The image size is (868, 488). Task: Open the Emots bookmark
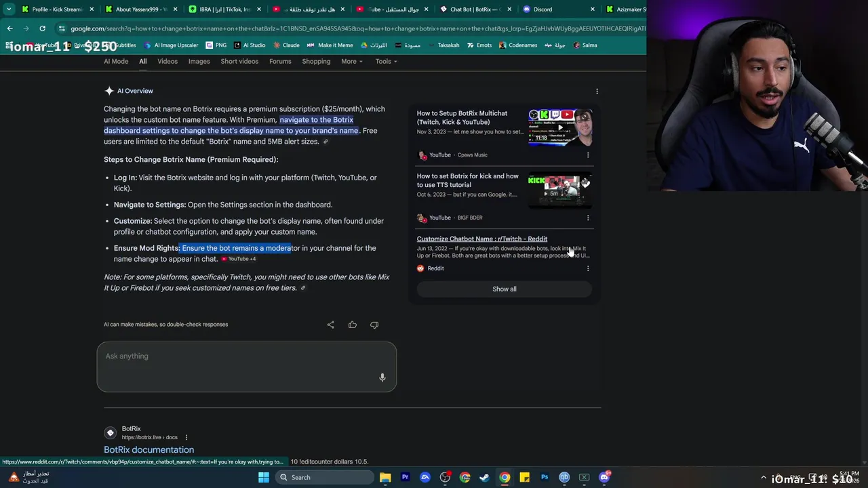pyautogui.click(x=479, y=45)
